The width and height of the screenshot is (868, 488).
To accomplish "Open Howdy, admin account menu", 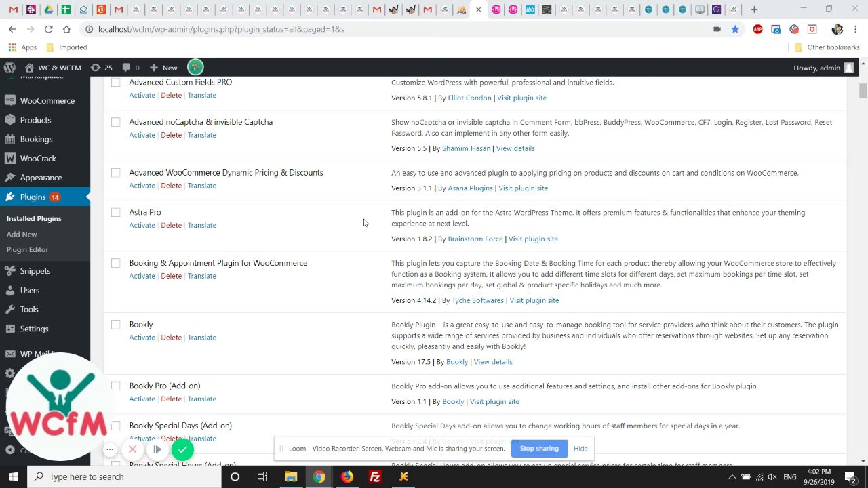I will coord(823,68).
